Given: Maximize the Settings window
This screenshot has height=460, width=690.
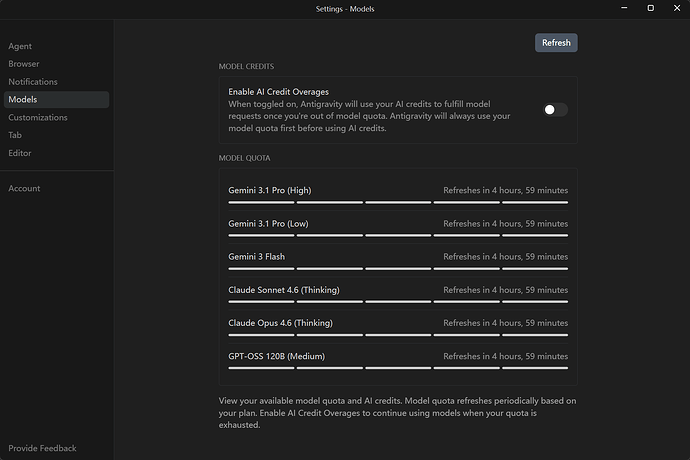Looking at the screenshot, I should (x=650, y=8).
